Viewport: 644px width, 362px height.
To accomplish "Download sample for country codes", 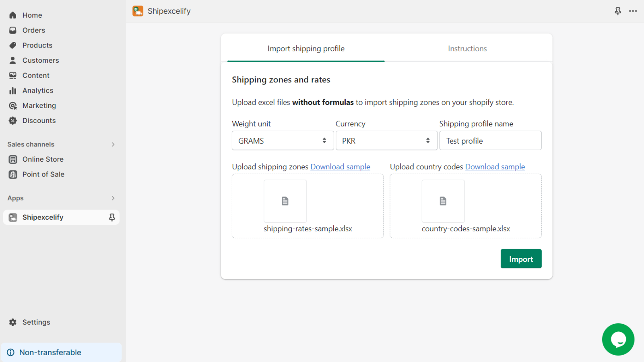I will pyautogui.click(x=495, y=167).
